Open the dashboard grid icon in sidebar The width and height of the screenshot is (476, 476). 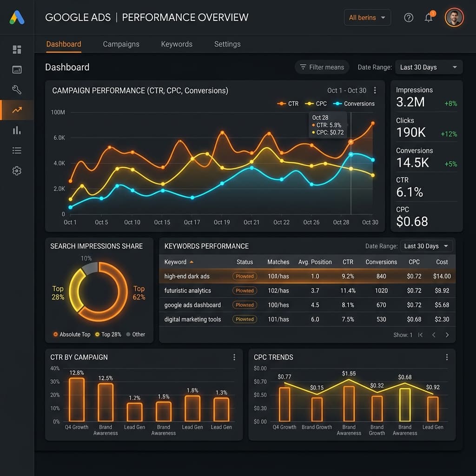click(17, 49)
